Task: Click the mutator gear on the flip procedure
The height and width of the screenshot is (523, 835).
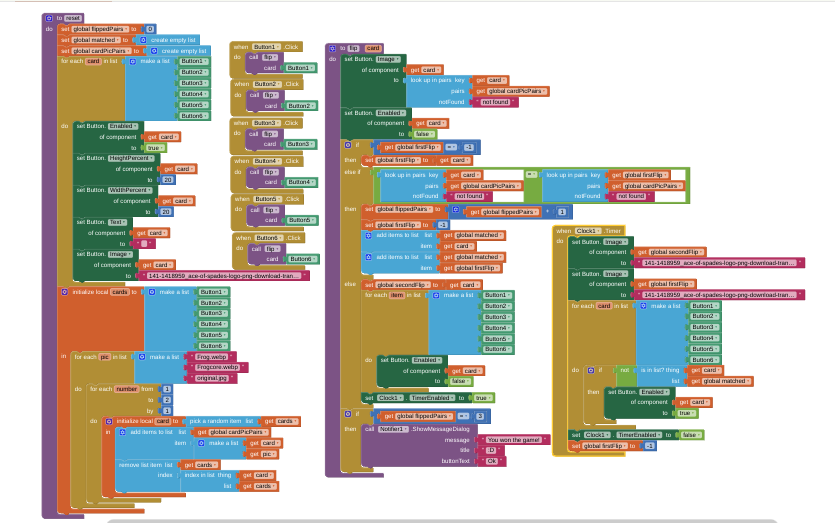Action: pos(333,48)
